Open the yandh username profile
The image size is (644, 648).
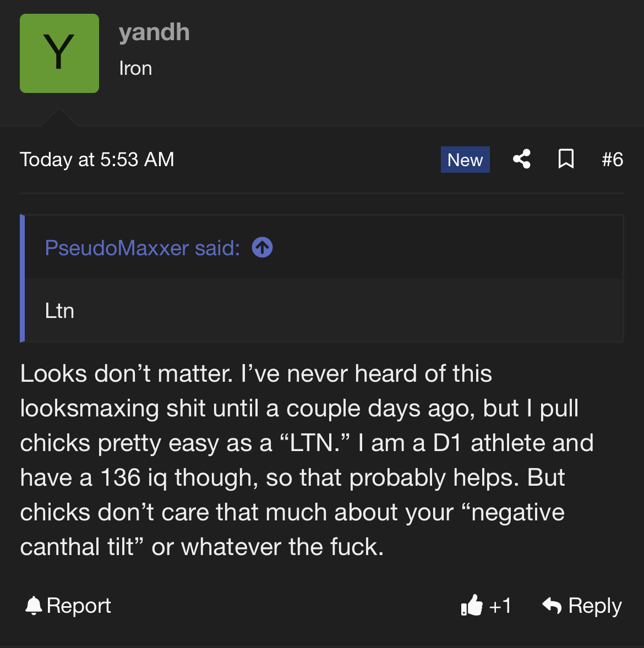[154, 32]
